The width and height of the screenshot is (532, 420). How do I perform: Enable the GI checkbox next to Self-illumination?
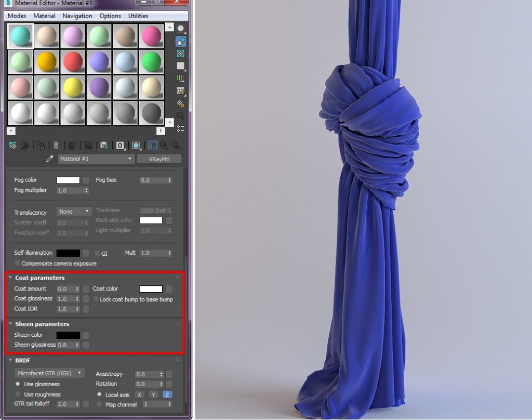click(x=97, y=253)
